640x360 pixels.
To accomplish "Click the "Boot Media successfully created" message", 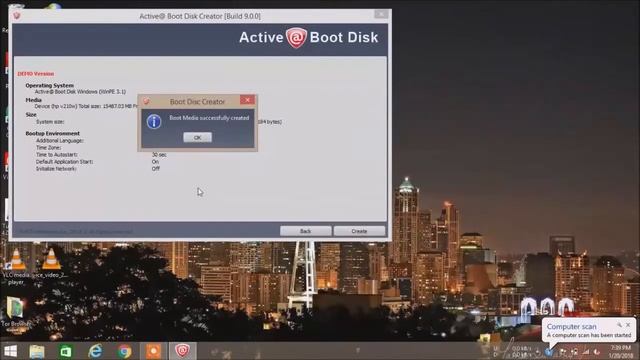I will (x=209, y=118).
